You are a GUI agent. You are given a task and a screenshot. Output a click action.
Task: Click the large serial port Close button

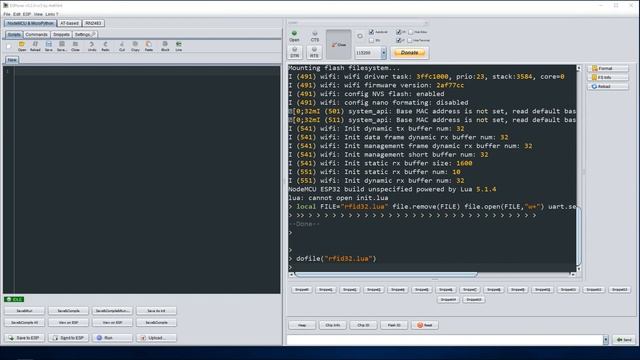point(338,44)
